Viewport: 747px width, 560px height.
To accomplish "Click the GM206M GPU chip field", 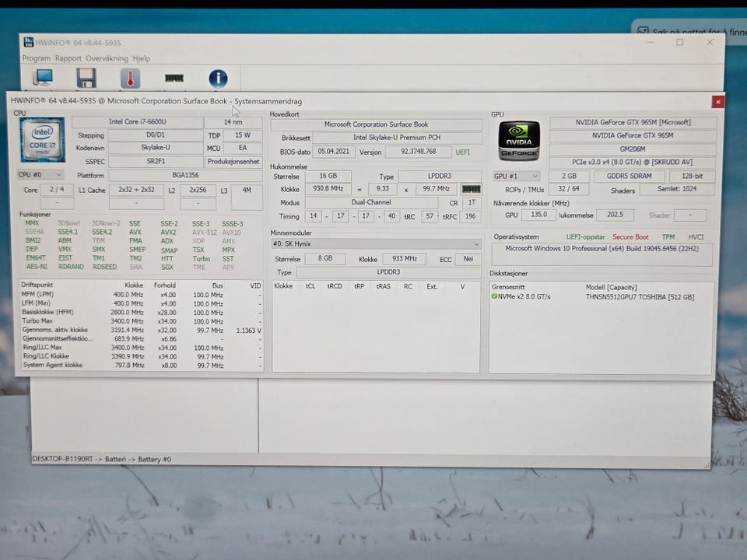I will [x=633, y=149].
